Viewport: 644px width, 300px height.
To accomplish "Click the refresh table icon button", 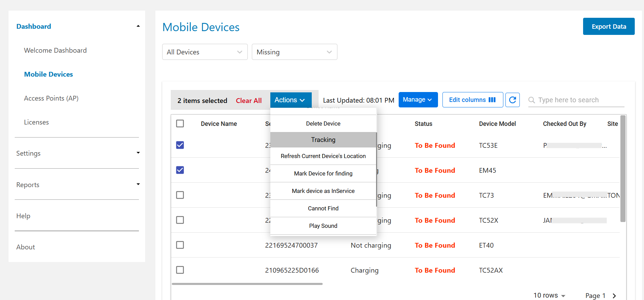I will [x=512, y=100].
